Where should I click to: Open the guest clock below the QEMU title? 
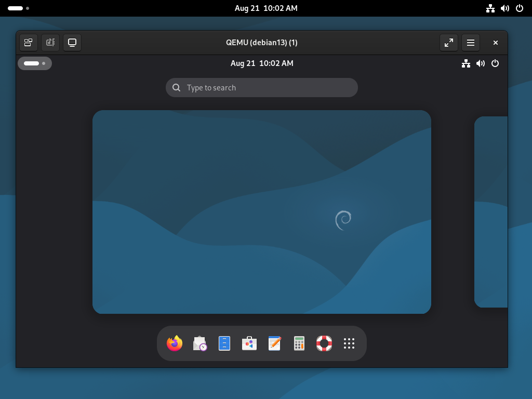point(262,63)
